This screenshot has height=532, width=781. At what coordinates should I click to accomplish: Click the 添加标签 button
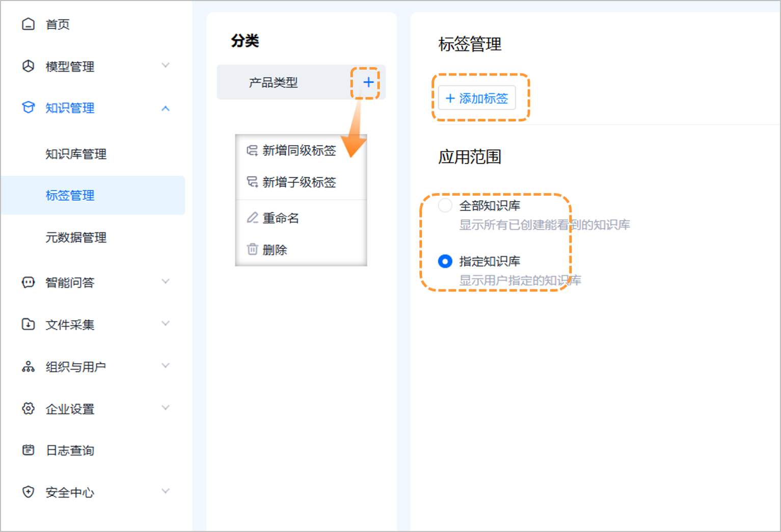pyautogui.click(x=477, y=98)
